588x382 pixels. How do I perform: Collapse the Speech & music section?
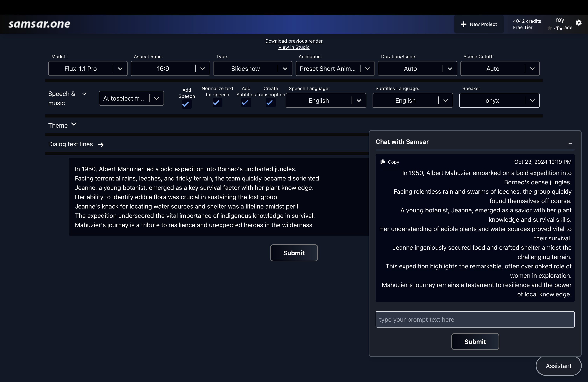[x=84, y=94]
